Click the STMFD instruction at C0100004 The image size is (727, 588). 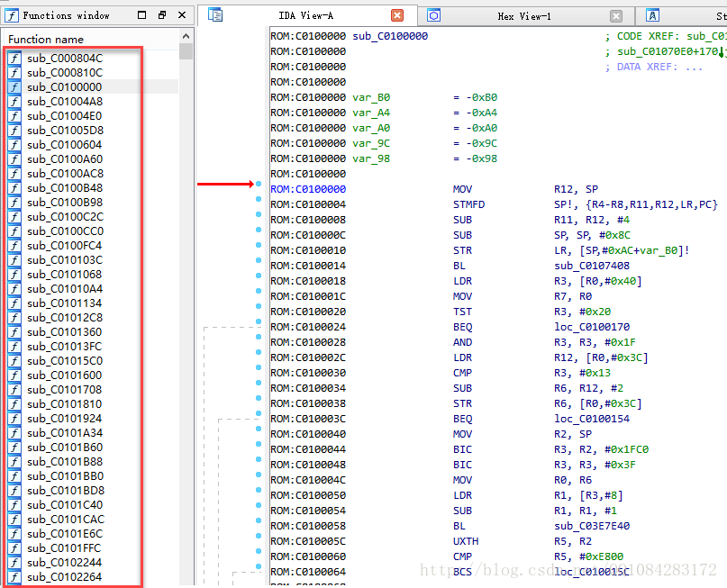tap(468, 204)
